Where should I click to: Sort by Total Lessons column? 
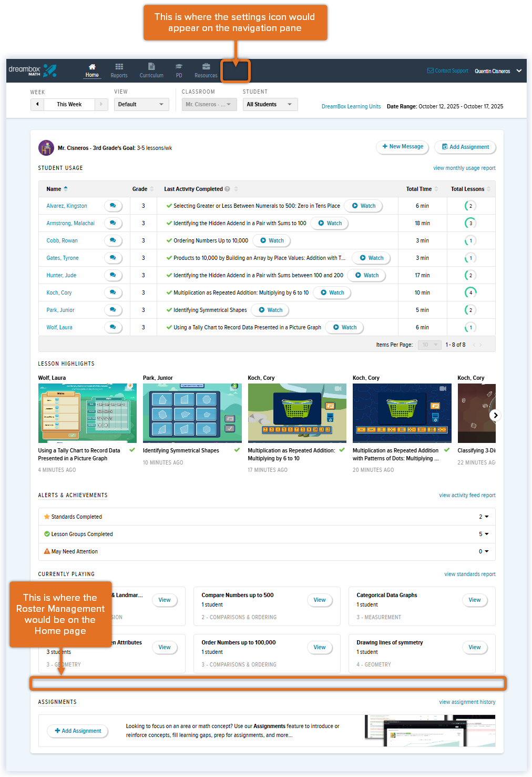(470, 189)
